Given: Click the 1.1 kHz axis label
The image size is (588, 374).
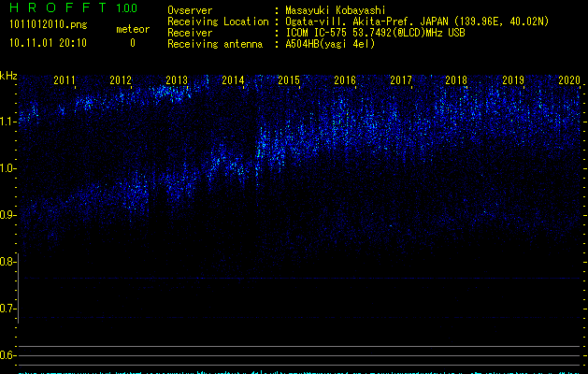Looking at the screenshot, I should 7,122.
